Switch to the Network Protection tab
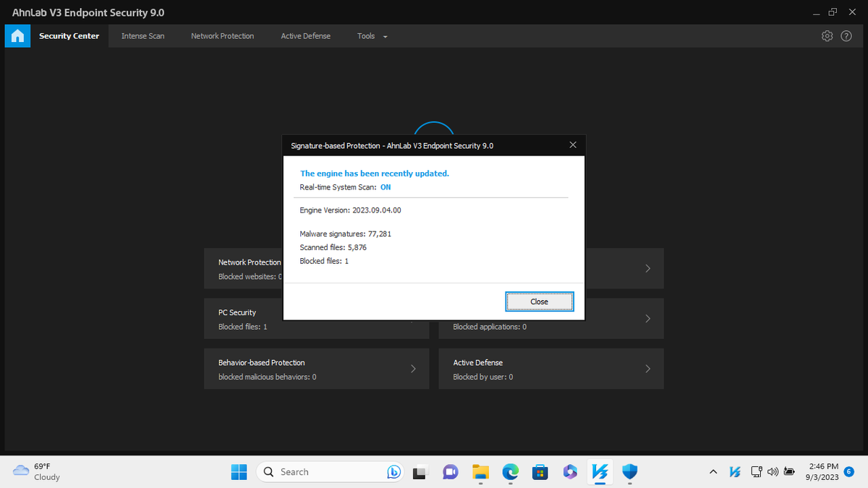Image resolution: width=868 pixels, height=488 pixels. pyautogui.click(x=222, y=35)
